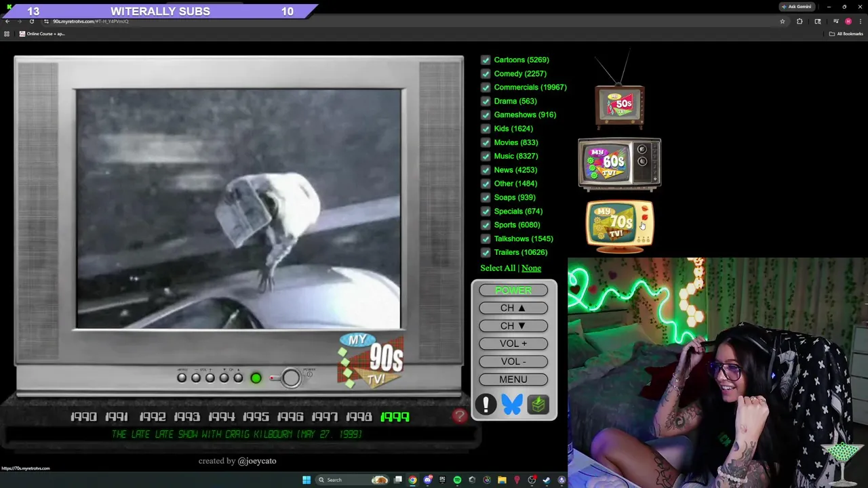This screenshot has width=868, height=488.
Task: Toggle the Talkshows checkbox
Action: (x=486, y=239)
